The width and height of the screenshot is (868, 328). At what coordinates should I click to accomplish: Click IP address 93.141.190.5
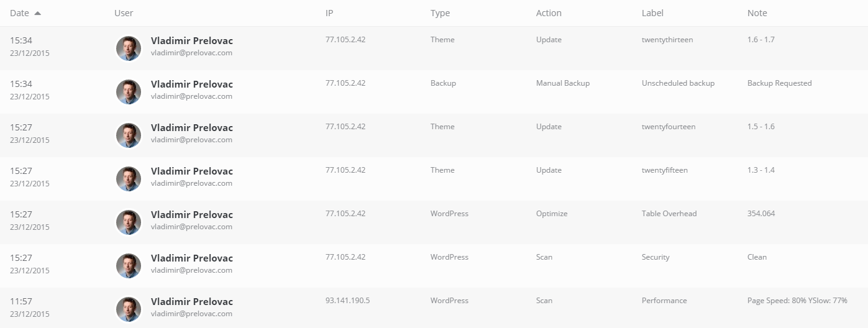[x=347, y=301]
